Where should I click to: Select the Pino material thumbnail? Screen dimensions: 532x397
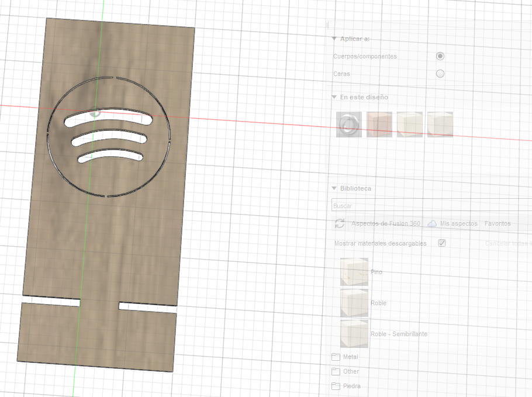[354, 272]
